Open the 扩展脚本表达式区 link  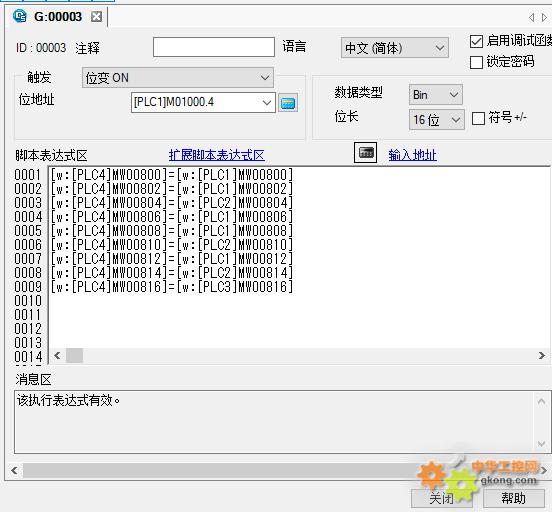[217, 155]
